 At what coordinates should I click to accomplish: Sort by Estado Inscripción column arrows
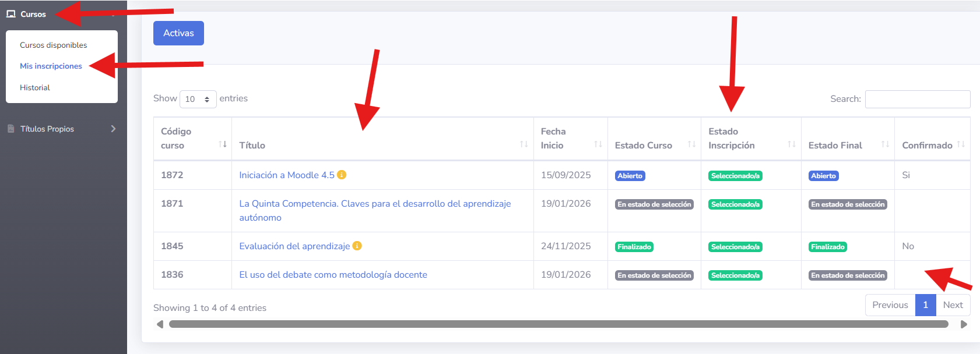pyautogui.click(x=791, y=144)
